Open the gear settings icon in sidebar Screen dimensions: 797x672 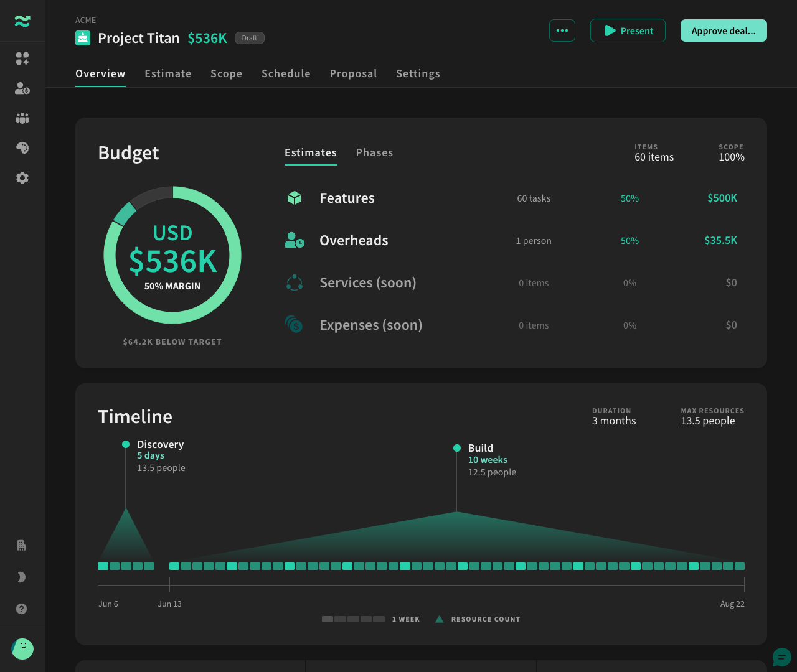coord(22,178)
